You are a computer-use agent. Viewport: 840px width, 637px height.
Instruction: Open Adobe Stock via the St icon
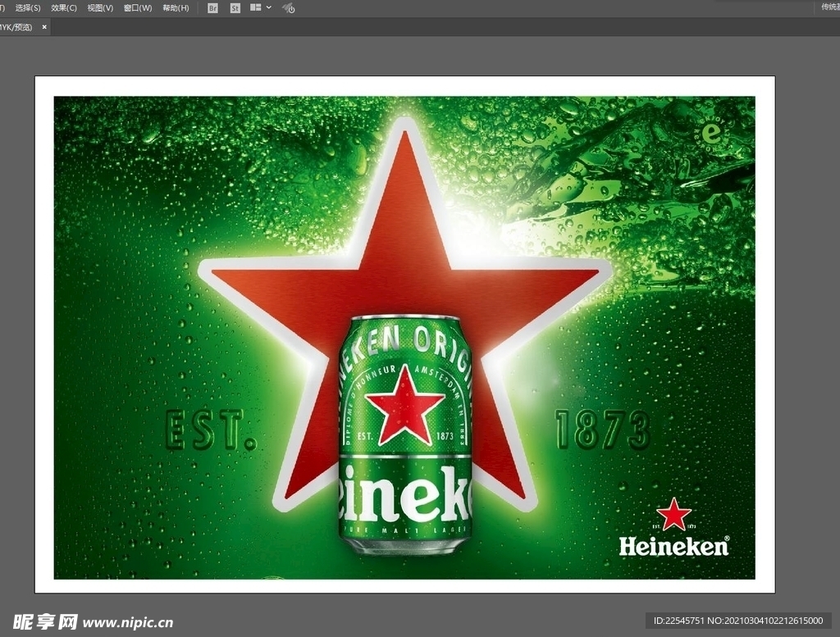coord(235,8)
